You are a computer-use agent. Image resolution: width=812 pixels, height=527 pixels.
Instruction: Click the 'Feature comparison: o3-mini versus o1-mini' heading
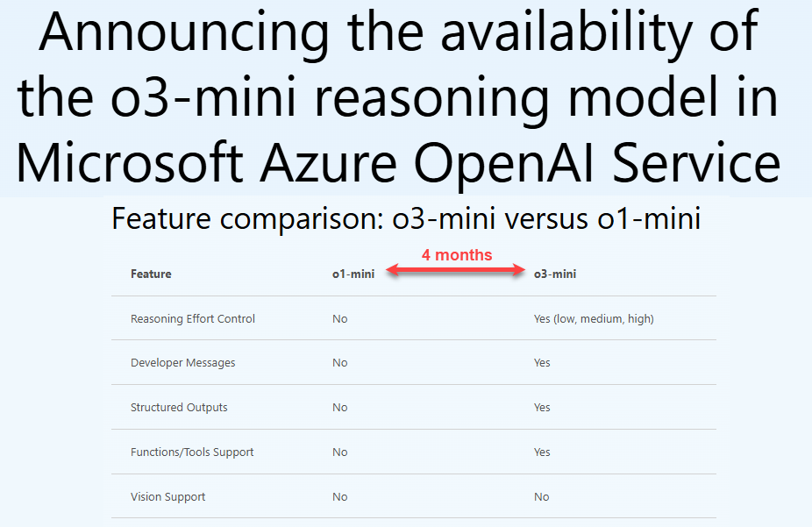point(406,218)
